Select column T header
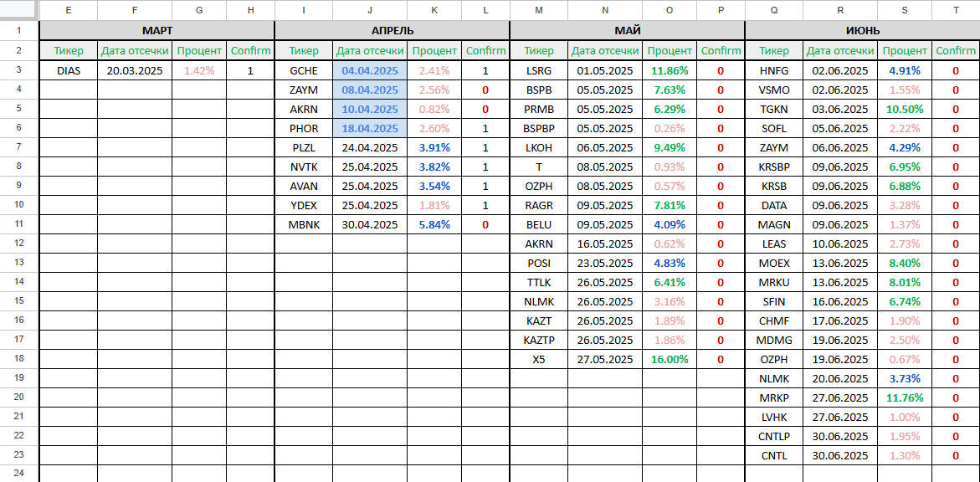 tap(956, 10)
